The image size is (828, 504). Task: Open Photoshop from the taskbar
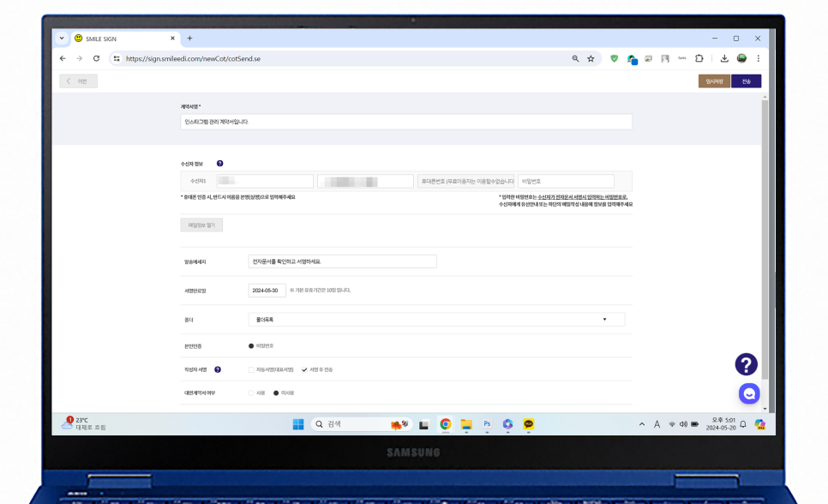(x=487, y=424)
